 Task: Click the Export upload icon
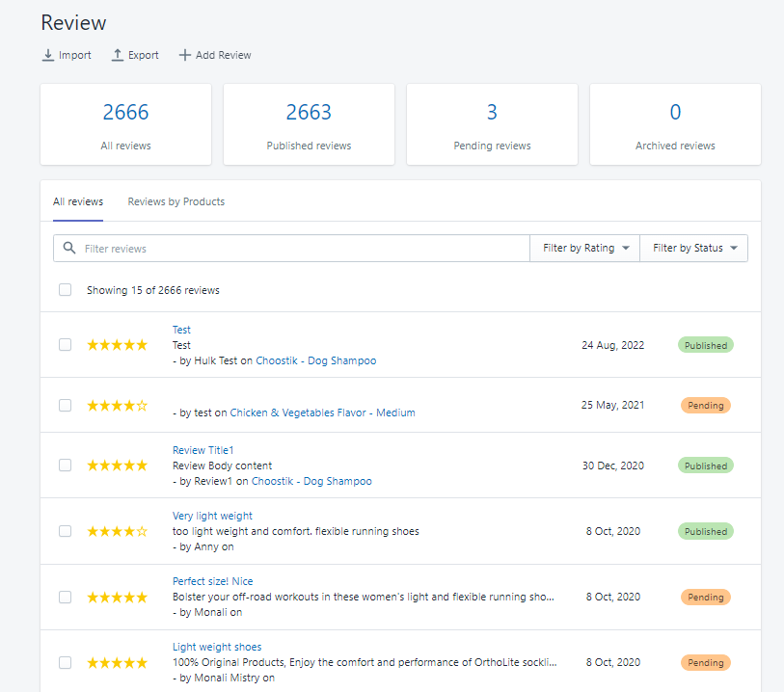tap(118, 55)
